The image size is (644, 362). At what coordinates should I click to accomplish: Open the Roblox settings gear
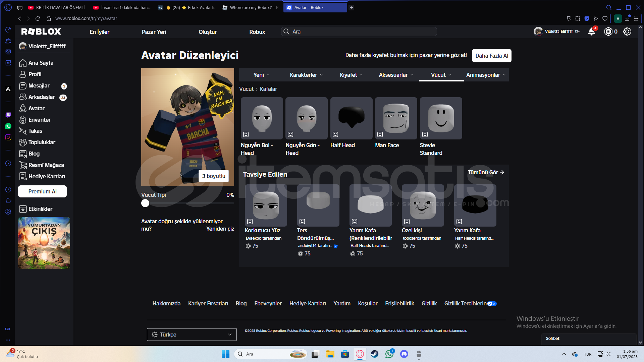click(627, 32)
